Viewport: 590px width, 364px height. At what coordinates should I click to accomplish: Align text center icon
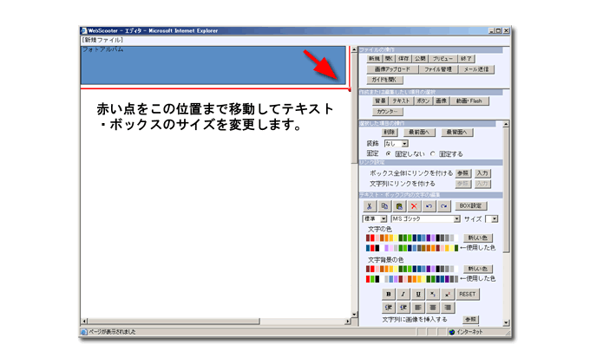[x=433, y=308]
